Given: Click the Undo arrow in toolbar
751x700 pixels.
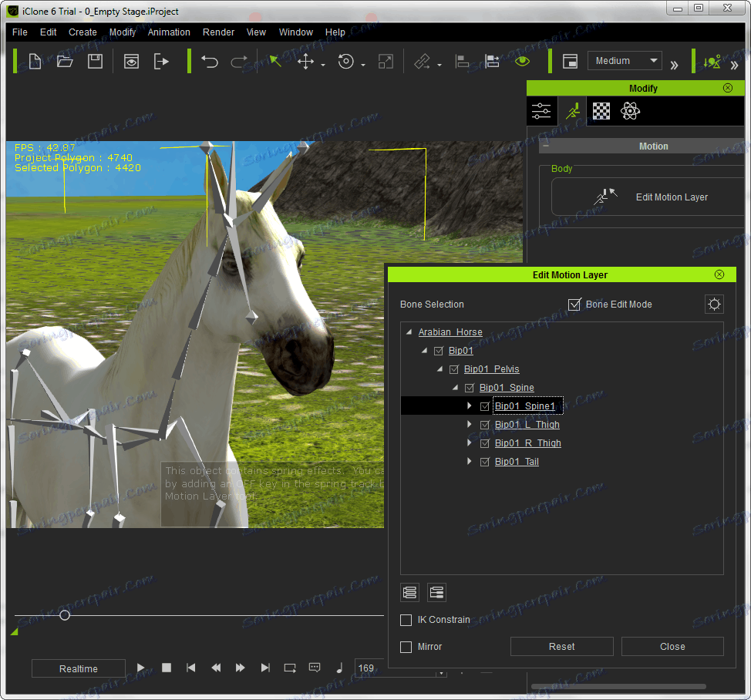Looking at the screenshot, I should [210, 62].
